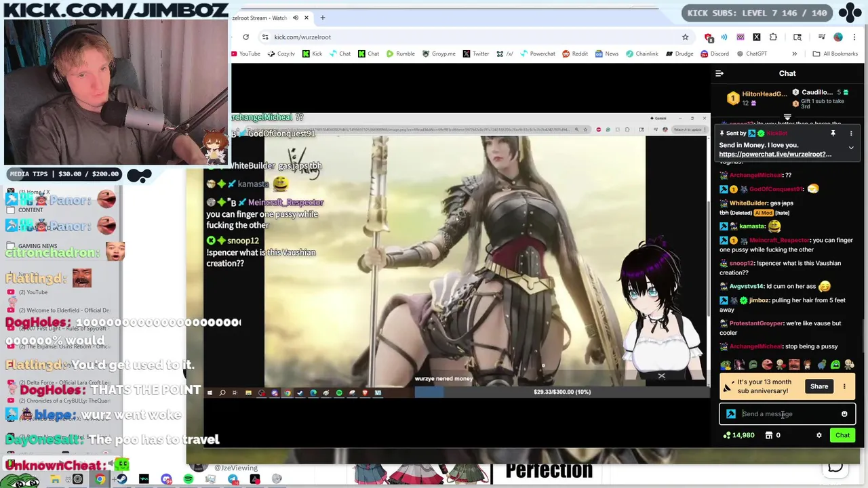
Task: Click the X extension icon
Action: click(x=757, y=37)
